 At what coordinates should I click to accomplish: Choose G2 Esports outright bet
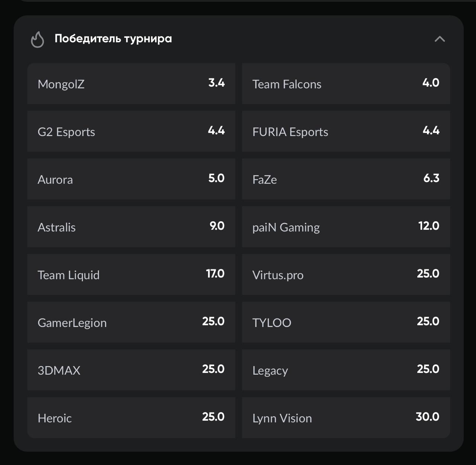tap(131, 131)
